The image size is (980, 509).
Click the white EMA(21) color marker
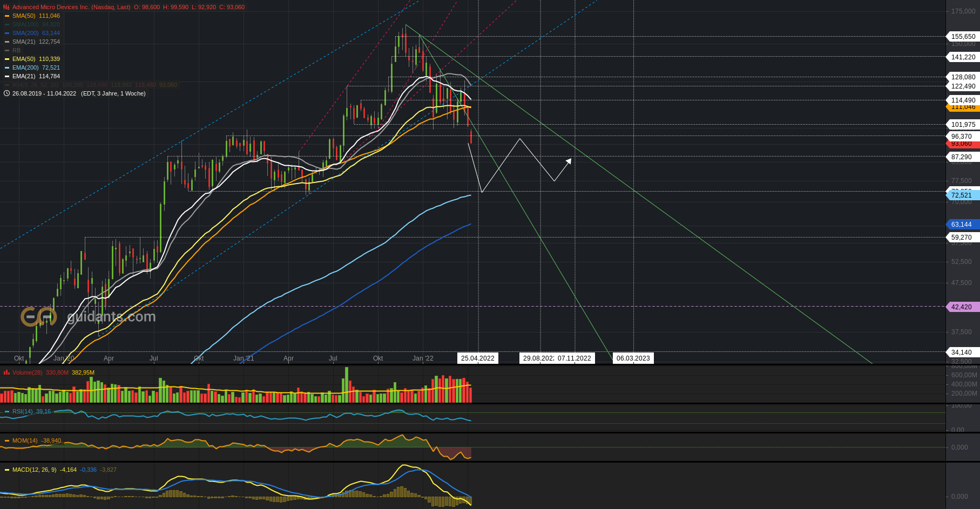coord(7,77)
